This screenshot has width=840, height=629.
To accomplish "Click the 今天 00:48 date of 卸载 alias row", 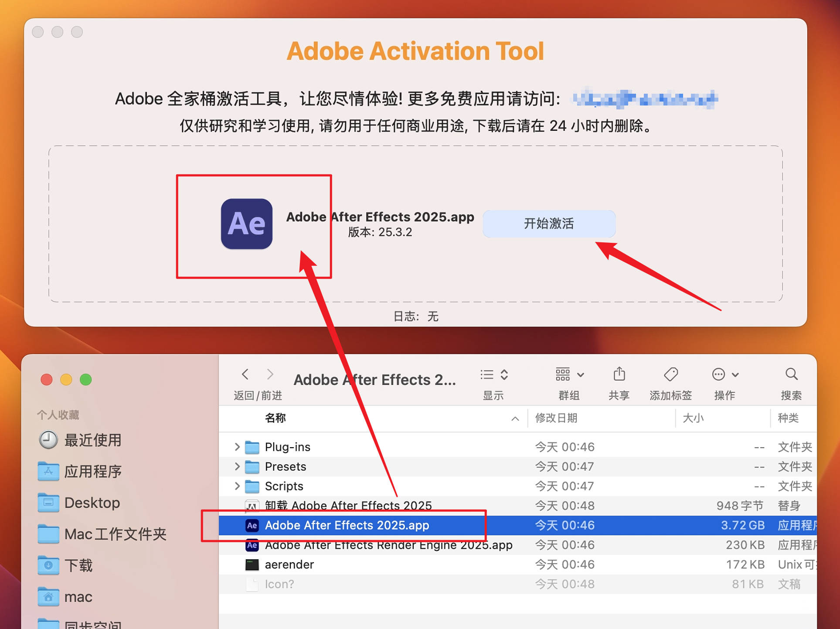I will (565, 506).
